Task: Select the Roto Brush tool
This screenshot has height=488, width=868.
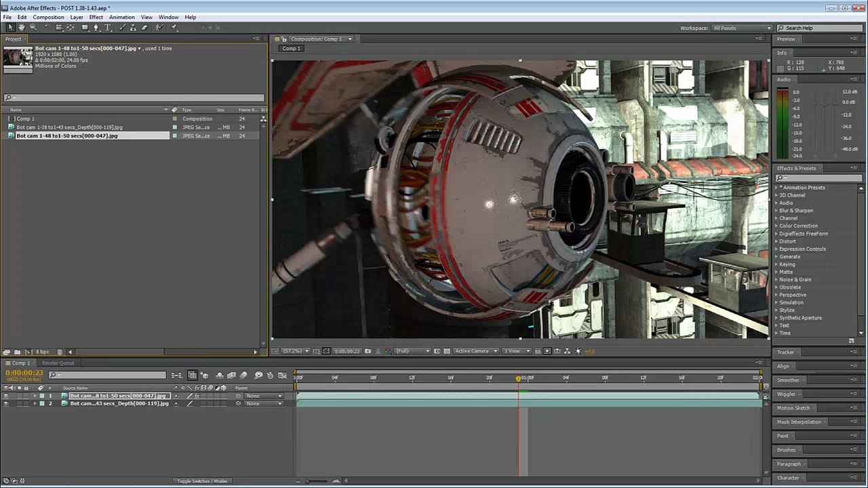Action: point(159,28)
